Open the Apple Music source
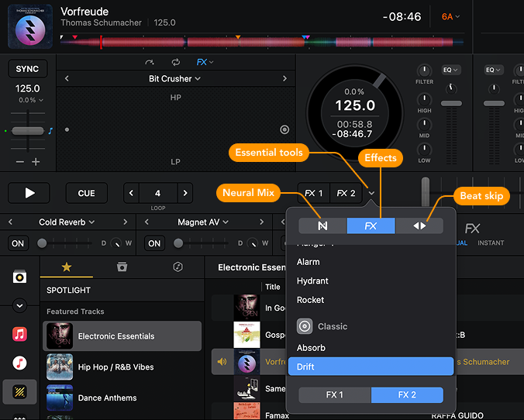The height and width of the screenshot is (420, 524). pos(19,334)
